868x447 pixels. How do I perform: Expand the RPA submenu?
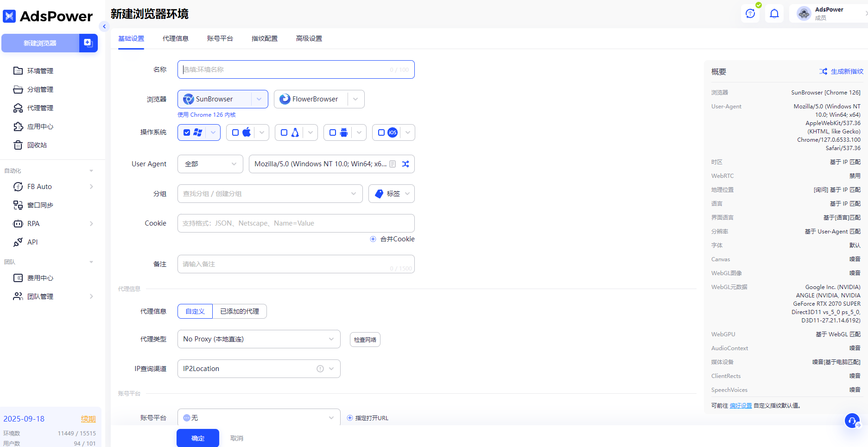tap(91, 224)
